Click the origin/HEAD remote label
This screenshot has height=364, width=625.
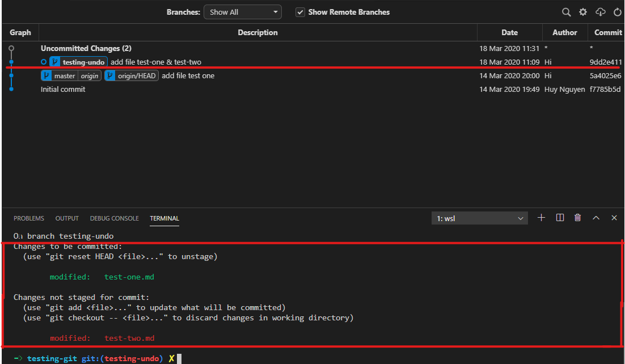click(136, 76)
